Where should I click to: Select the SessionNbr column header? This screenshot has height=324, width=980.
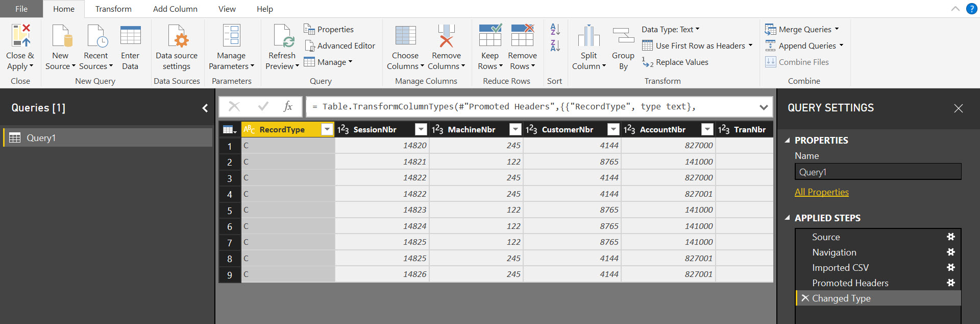(x=375, y=129)
